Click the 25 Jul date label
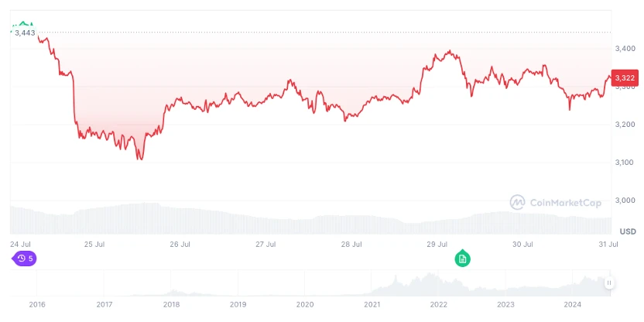The width and height of the screenshot is (644, 322). pos(94,245)
